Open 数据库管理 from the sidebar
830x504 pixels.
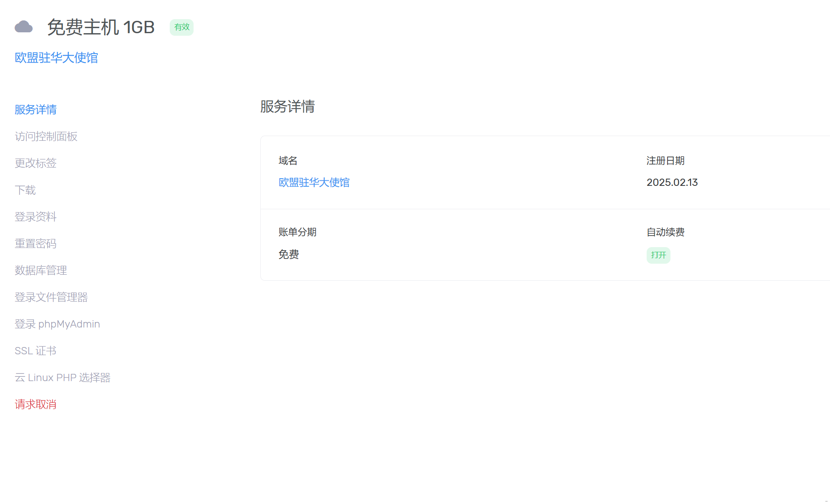point(41,271)
